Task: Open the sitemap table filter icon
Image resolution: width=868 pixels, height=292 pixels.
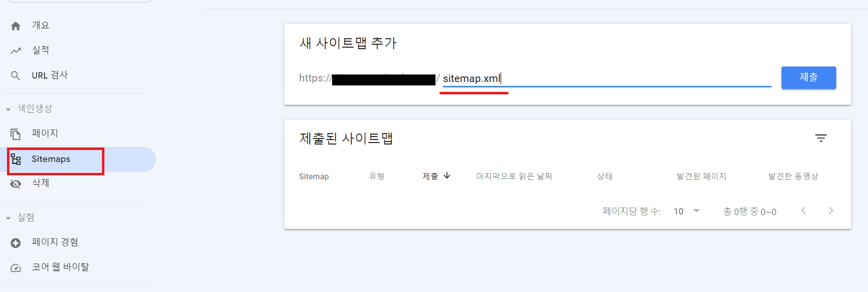Action: 822,138
